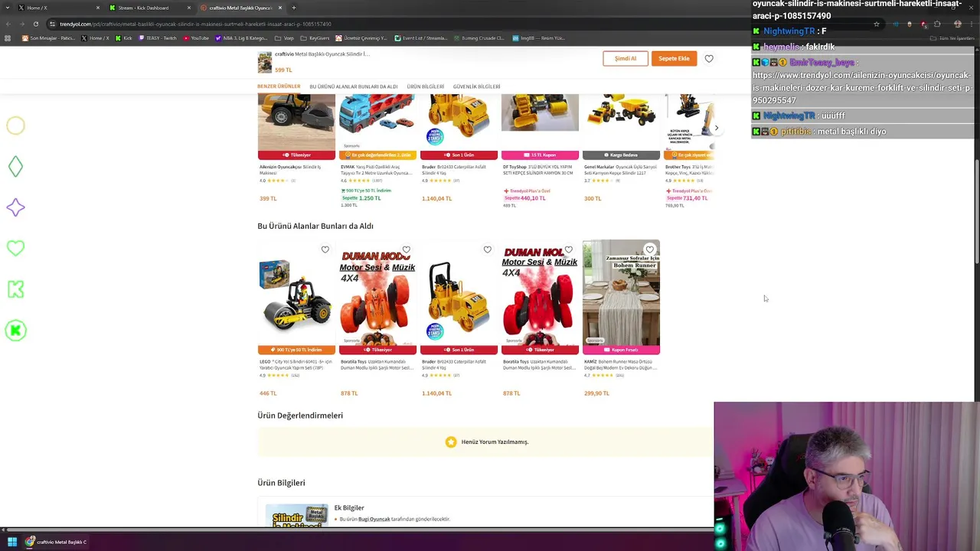This screenshot has height=551, width=980.
Task: Open 'Burning Crusade Cl...' bookmark
Action: point(479,38)
